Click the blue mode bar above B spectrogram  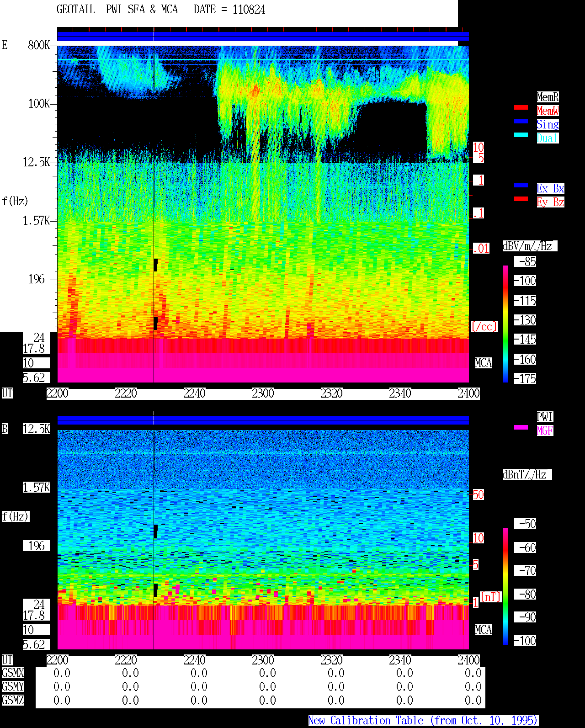click(263, 420)
